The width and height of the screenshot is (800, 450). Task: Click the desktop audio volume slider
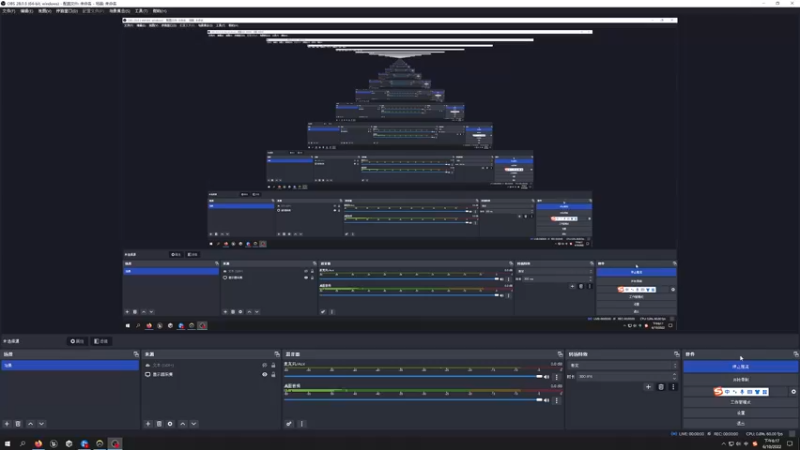pos(414,399)
